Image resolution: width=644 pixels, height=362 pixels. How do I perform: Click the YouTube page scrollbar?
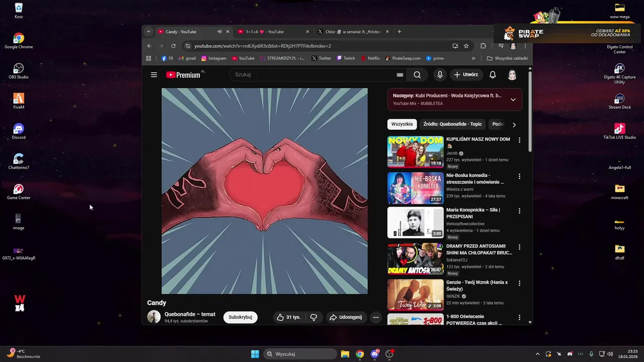(x=530, y=112)
